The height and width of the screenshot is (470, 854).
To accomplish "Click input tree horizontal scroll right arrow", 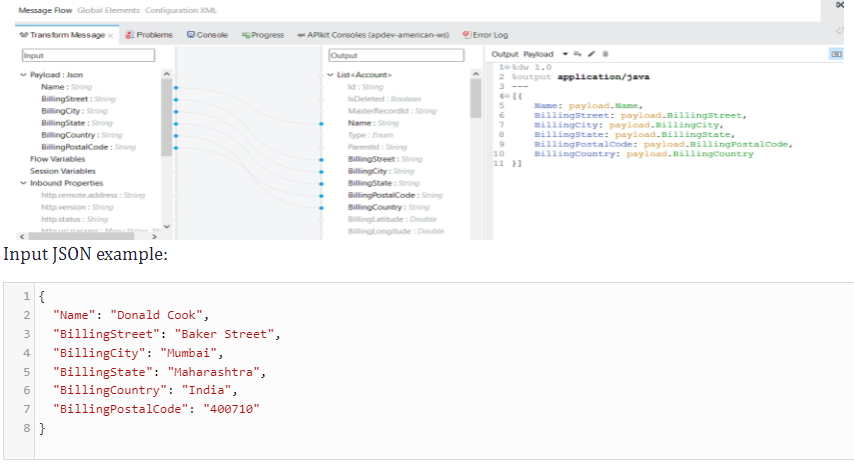I will (x=154, y=236).
